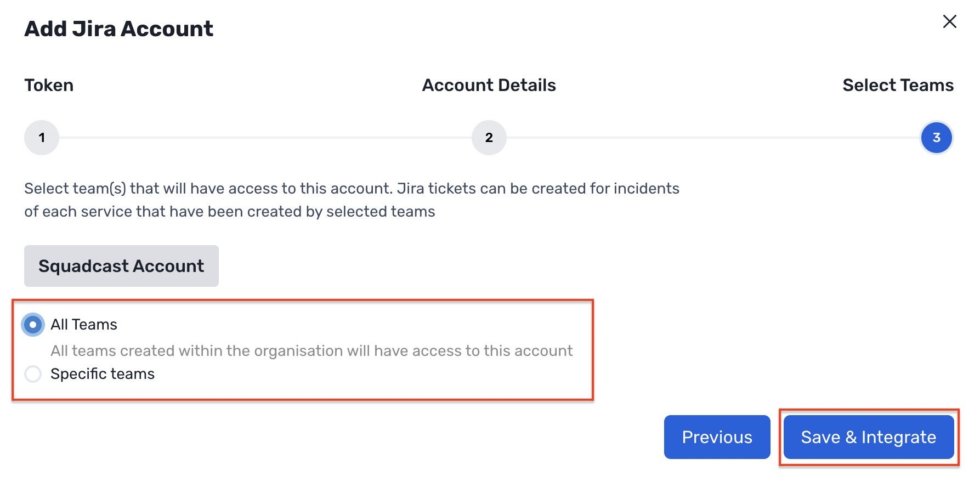Click the Account Details step label
The width and height of the screenshot is (980, 493).
[x=489, y=85]
